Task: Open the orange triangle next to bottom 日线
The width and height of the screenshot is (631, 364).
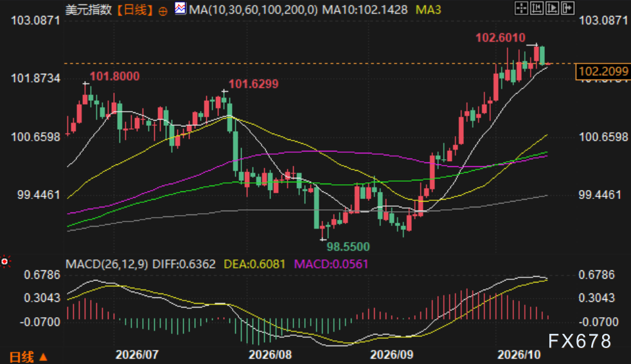Action: point(43,357)
